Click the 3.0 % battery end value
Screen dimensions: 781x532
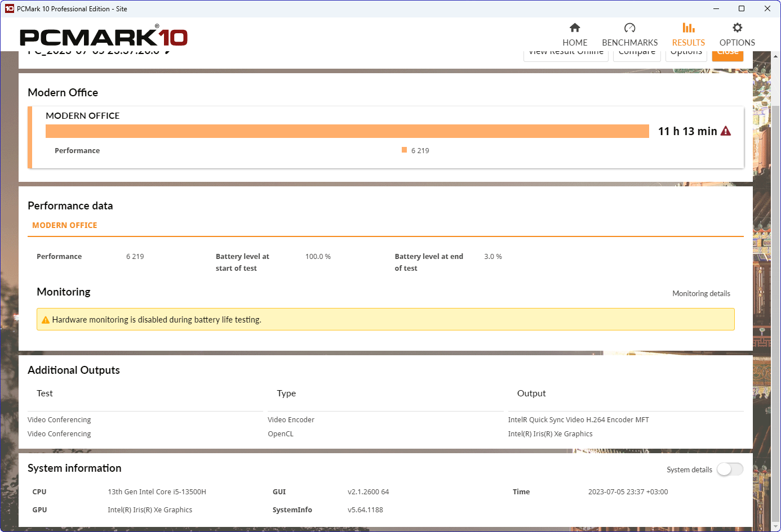coord(493,256)
